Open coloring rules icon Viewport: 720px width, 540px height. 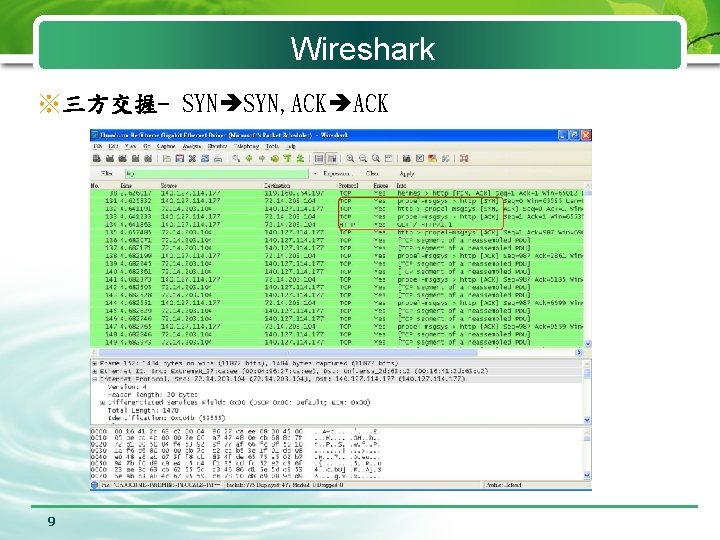(432, 158)
